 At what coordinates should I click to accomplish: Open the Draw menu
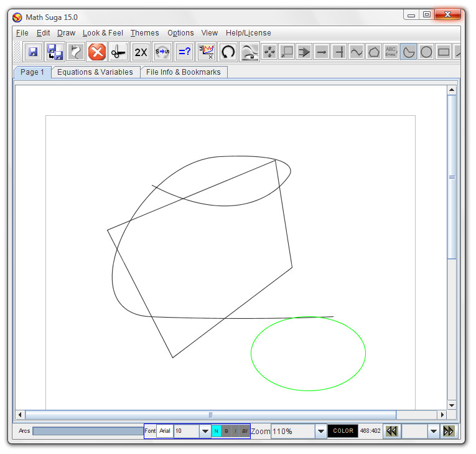pos(66,33)
